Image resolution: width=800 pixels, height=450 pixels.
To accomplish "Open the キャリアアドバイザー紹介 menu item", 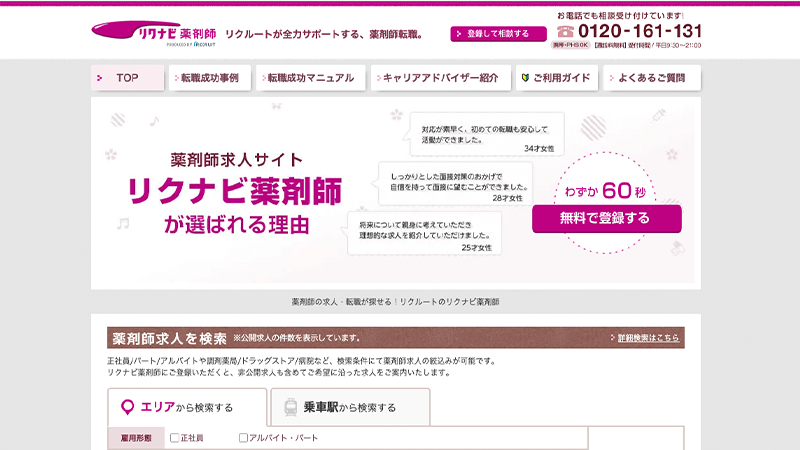I will [441, 78].
